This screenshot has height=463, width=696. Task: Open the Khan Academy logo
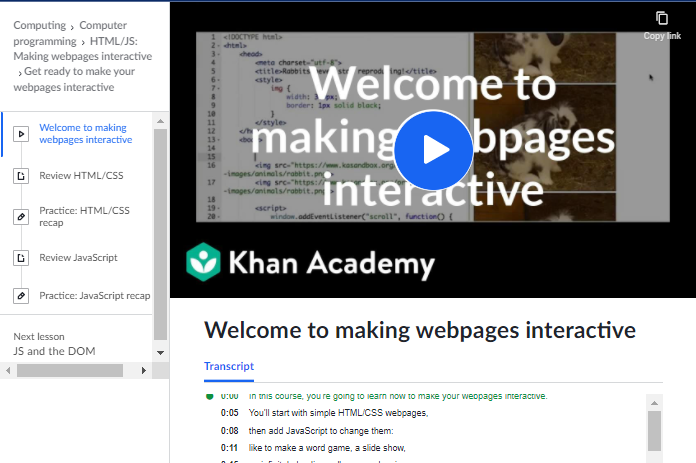tap(203, 262)
